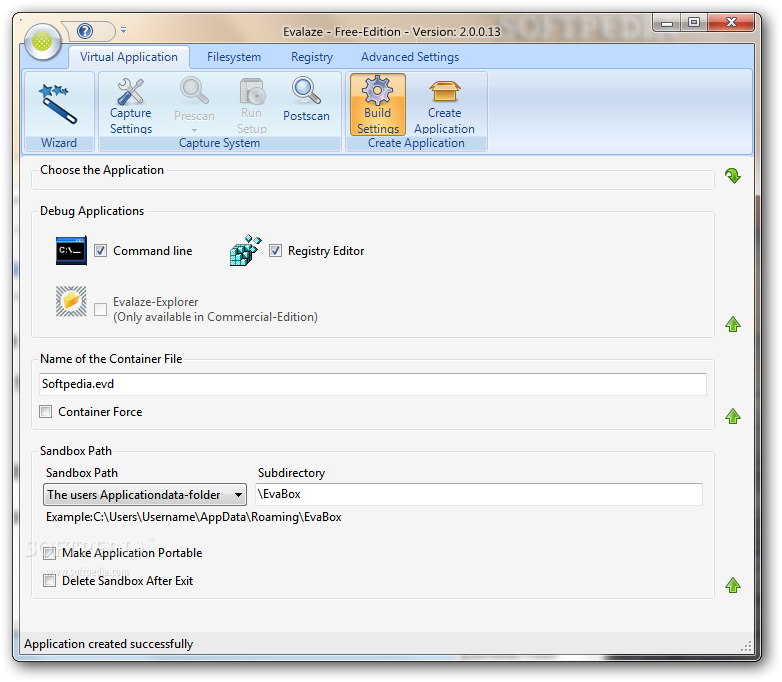Click the Command line console icon
This screenshot has height=682, width=782.
pos(71,250)
